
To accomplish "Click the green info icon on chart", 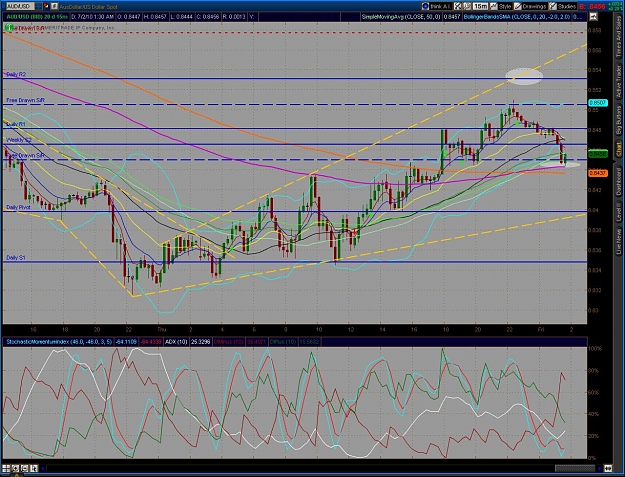I will [9, 28].
